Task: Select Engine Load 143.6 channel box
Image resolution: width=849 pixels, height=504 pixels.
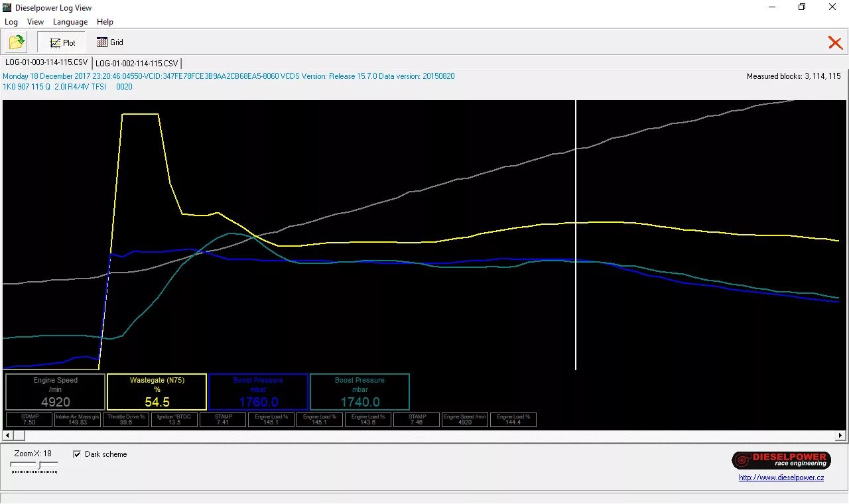Action: [368, 420]
